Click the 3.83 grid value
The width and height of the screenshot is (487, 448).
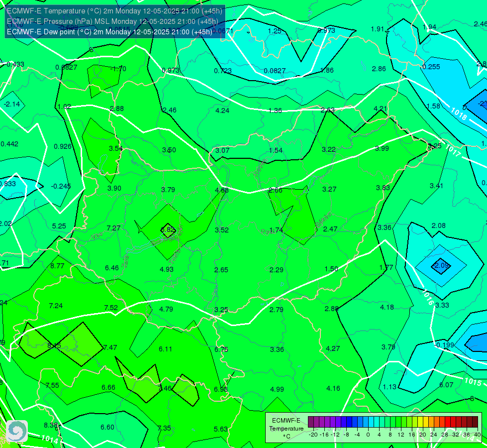click(383, 188)
